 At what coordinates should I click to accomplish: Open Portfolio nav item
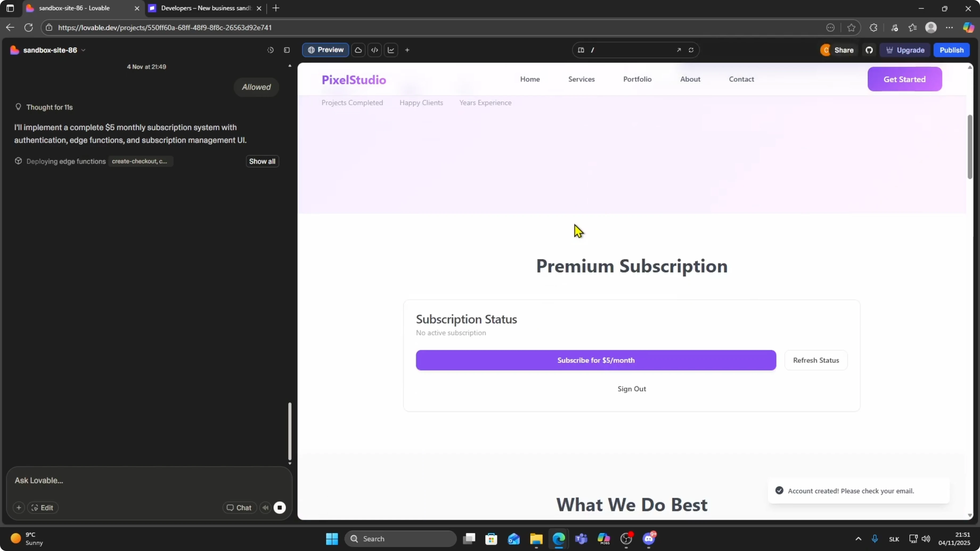[x=637, y=79]
